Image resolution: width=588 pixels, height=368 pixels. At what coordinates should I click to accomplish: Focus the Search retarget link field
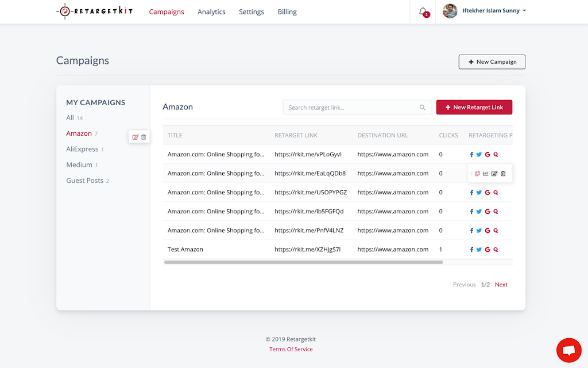(357, 108)
